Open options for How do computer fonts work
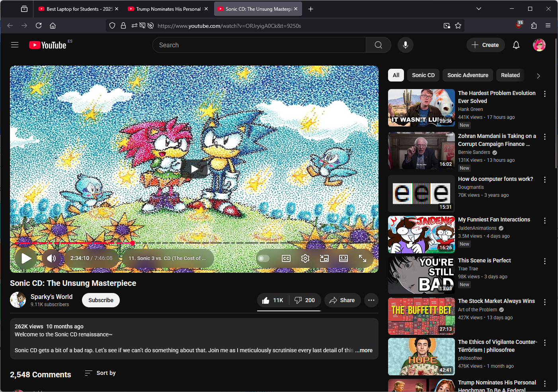The width and height of the screenshot is (558, 392). 545,180
